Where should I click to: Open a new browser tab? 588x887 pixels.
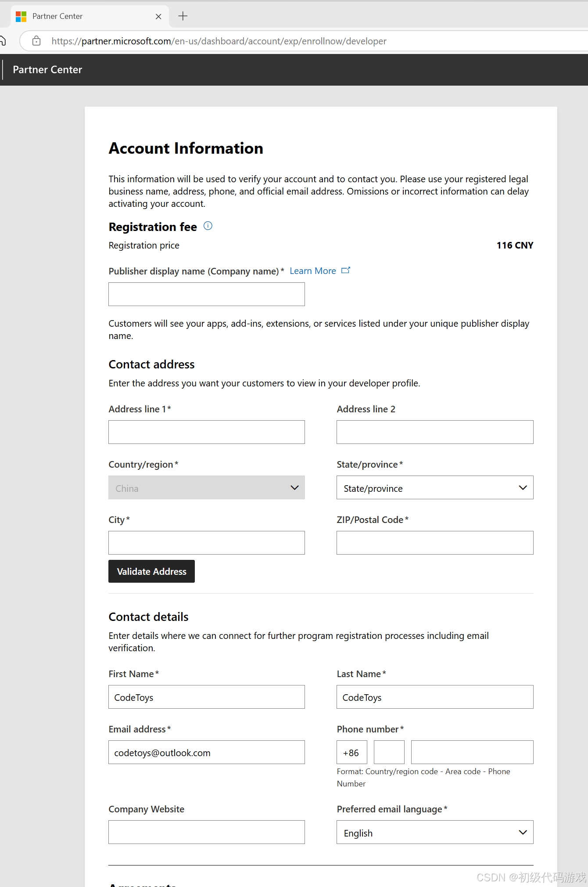[183, 16]
